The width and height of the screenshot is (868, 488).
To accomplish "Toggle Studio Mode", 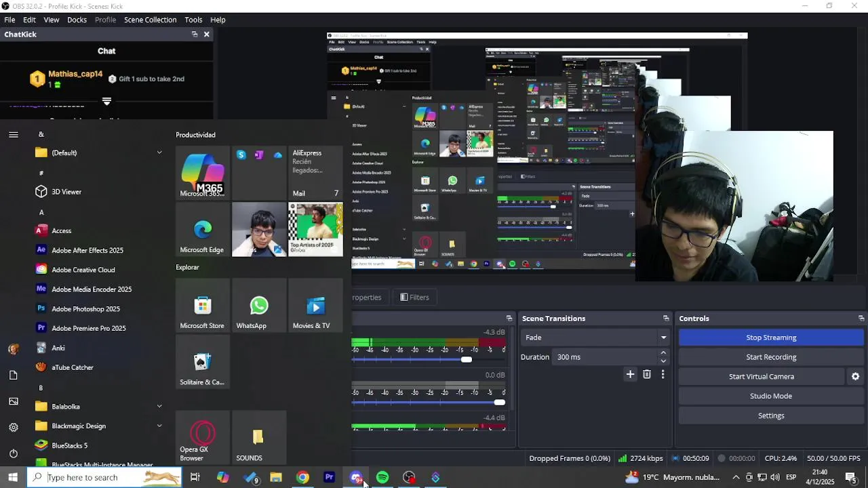I will pyautogui.click(x=771, y=396).
